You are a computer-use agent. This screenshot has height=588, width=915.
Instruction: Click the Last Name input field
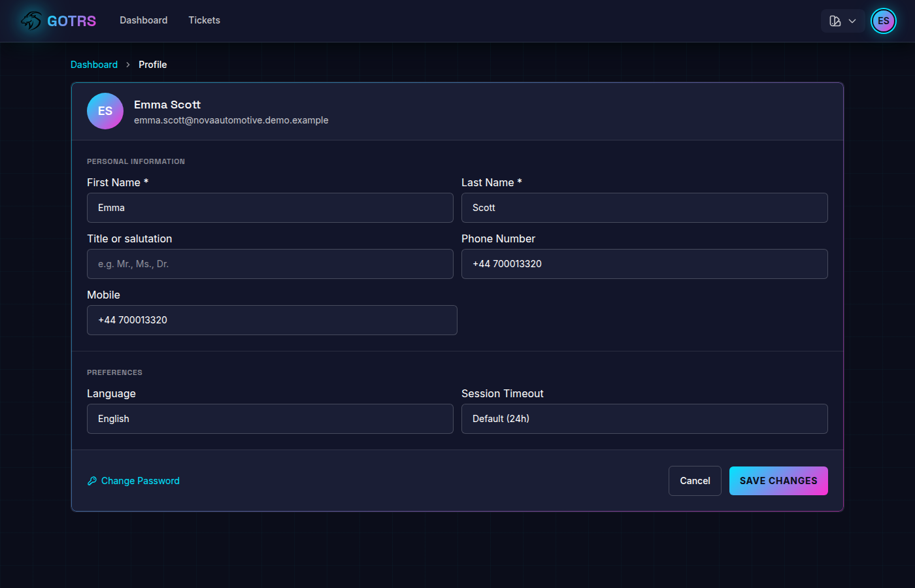pos(644,207)
